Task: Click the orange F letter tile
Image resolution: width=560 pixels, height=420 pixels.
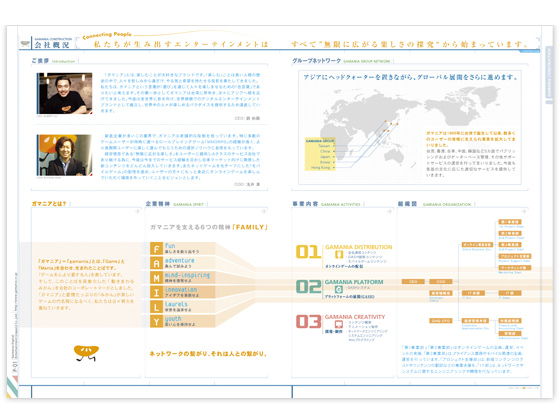Action: [x=156, y=248]
